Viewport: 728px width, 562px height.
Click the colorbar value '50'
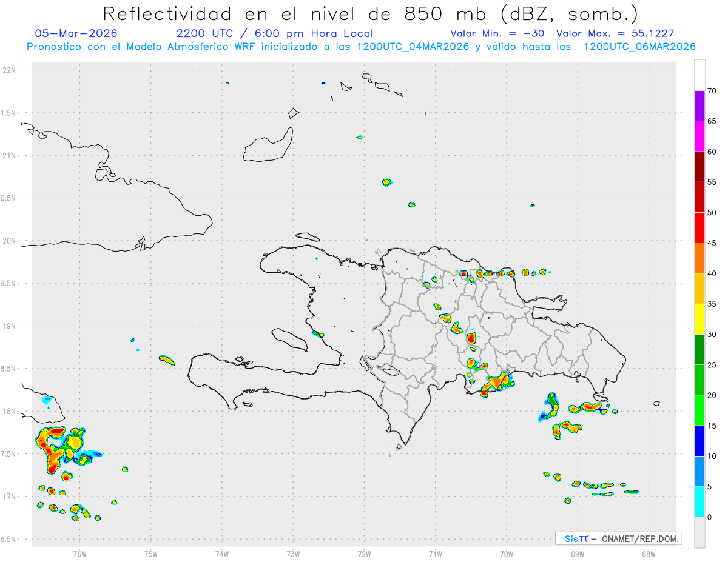click(x=712, y=213)
